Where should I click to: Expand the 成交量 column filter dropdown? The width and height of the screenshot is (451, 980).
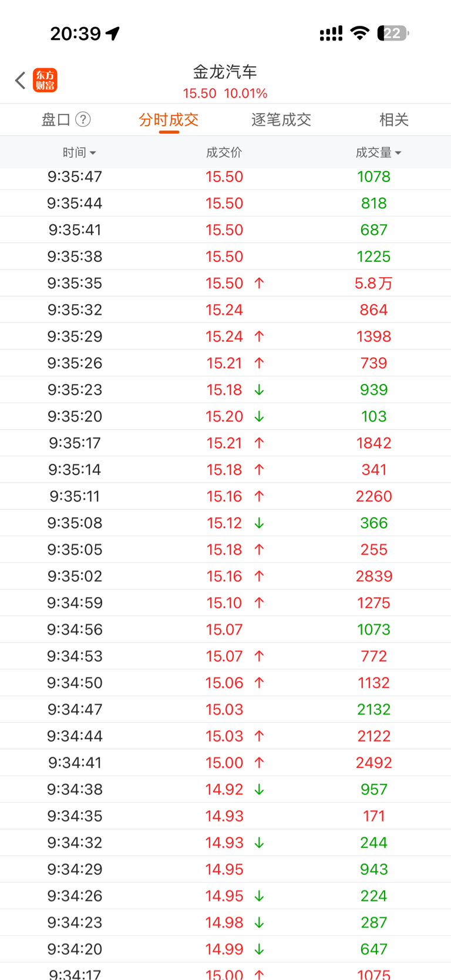pyautogui.click(x=378, y=153)
